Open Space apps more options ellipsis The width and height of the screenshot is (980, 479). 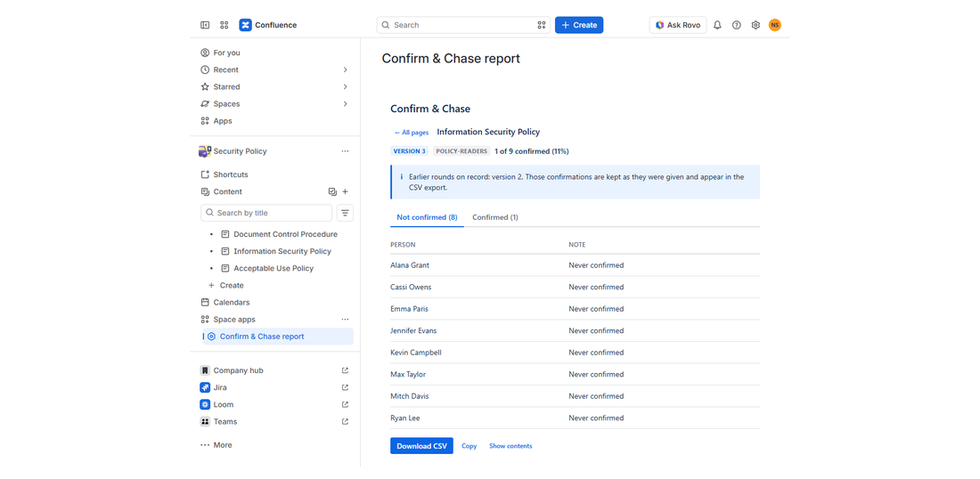(345, 319)
